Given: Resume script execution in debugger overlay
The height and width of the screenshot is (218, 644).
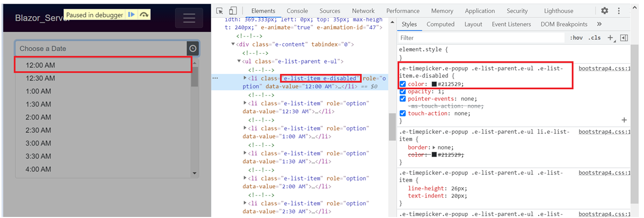Looking at the screenshot, I should pos(132,15).
